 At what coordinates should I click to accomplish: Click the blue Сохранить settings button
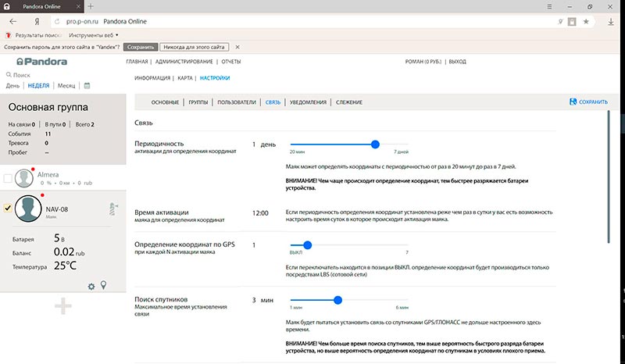point(588,102)
